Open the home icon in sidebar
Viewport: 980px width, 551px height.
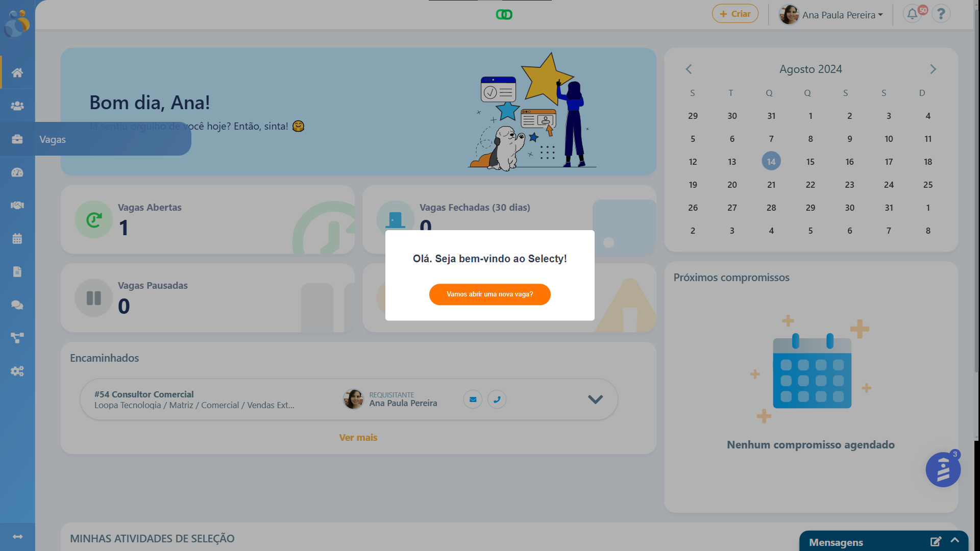coord(17,72)
